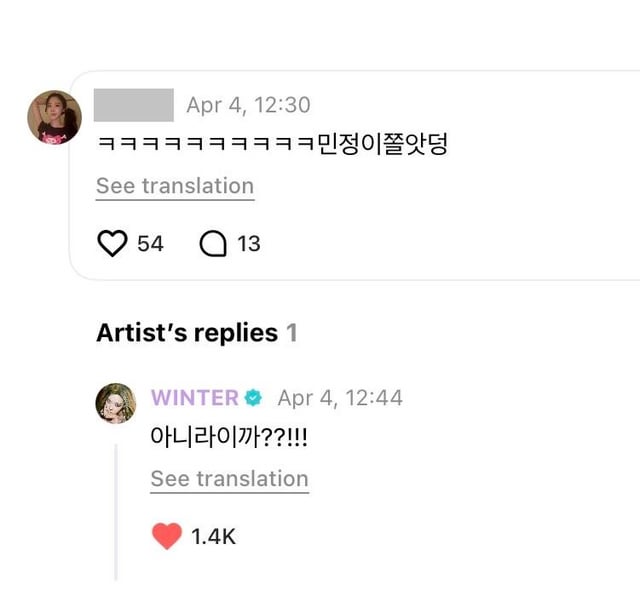Click the blurred commenter username
Image resolution: width=640 pixels, height=596 pixels.
[x=134, y=104]
